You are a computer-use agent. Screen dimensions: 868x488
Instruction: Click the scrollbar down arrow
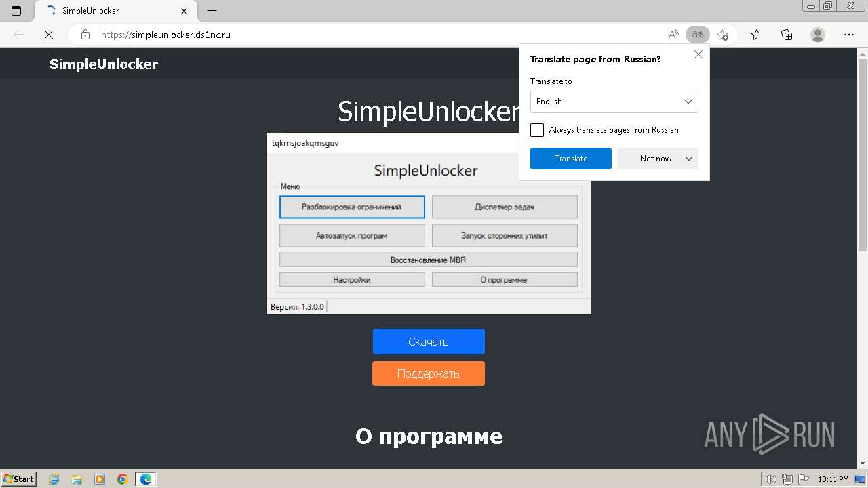863,464
